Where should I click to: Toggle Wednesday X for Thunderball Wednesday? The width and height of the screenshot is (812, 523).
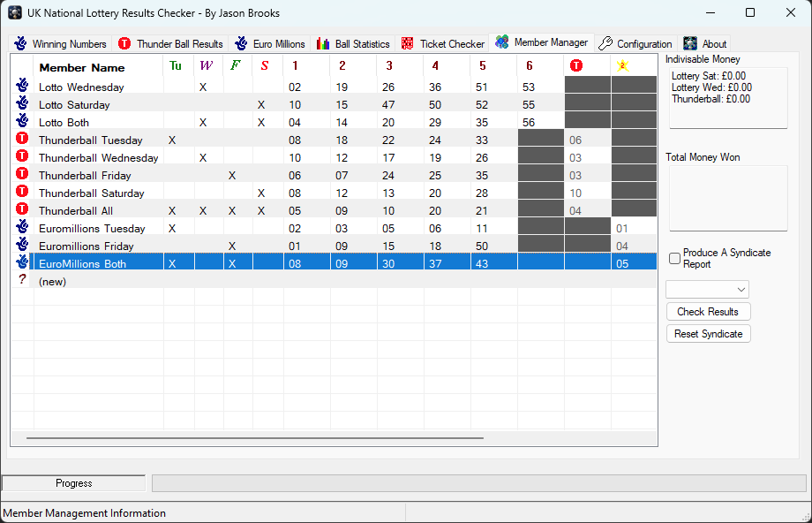[203, 157]
